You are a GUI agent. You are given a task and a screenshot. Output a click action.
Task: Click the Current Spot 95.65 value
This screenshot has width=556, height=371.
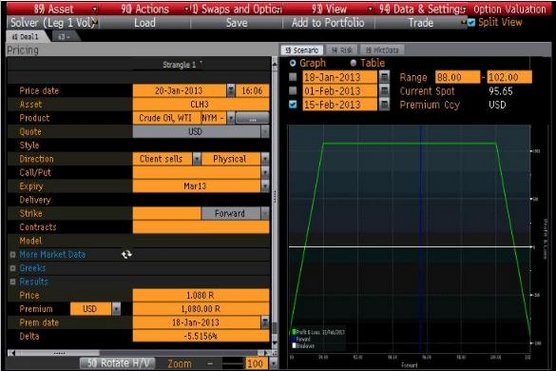coord(500,91)
